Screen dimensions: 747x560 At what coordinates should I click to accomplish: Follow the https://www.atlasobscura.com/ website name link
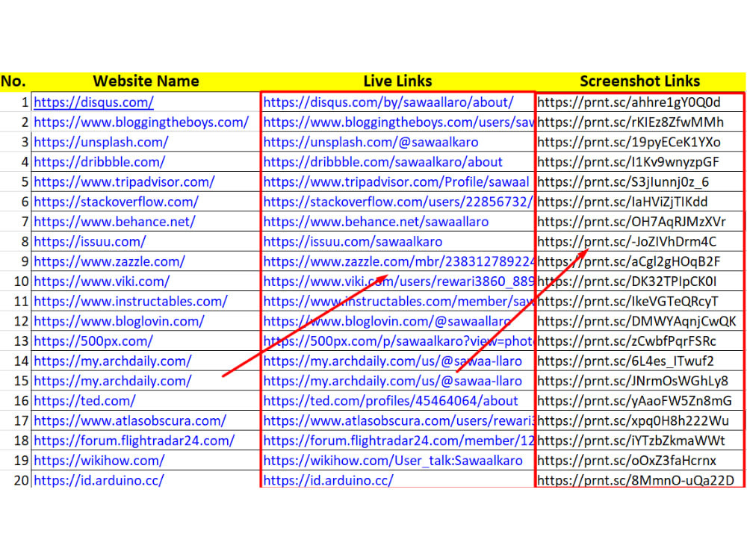coord(130,421)
